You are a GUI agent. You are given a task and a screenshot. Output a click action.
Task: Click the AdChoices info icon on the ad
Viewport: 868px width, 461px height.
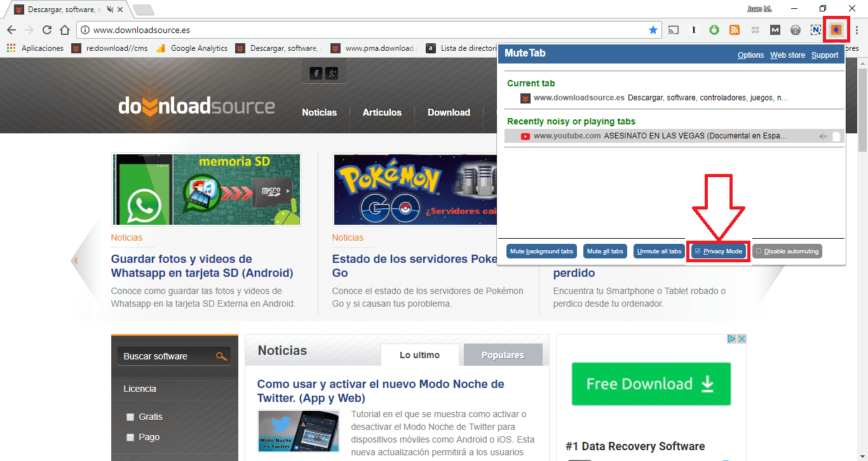[731, 339]
